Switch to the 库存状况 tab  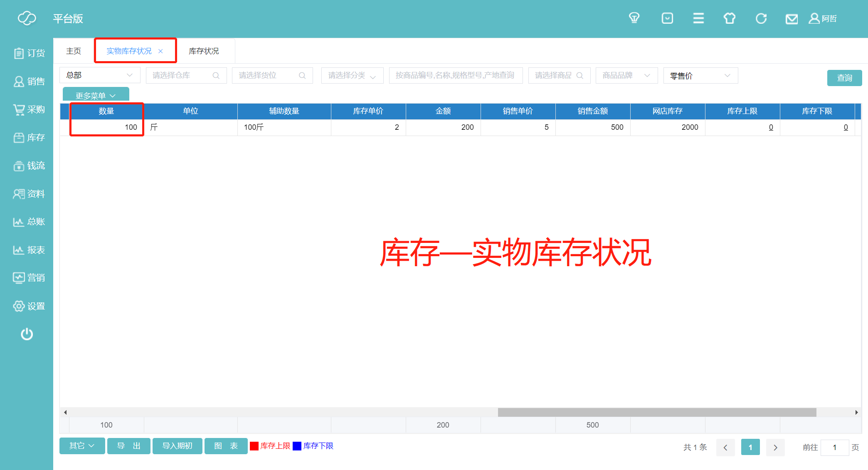click(x=204, y=51)
